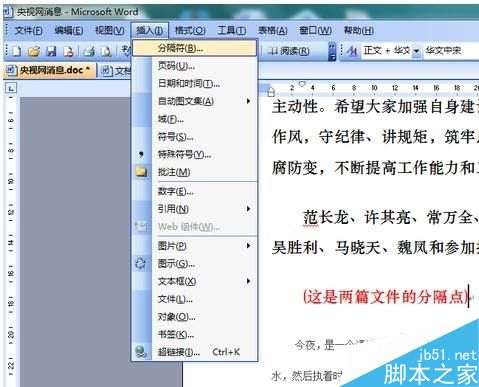This screenshot has height=387, width=479.
Task: Open the 视图(V) menu
Action: pos(110,31)
